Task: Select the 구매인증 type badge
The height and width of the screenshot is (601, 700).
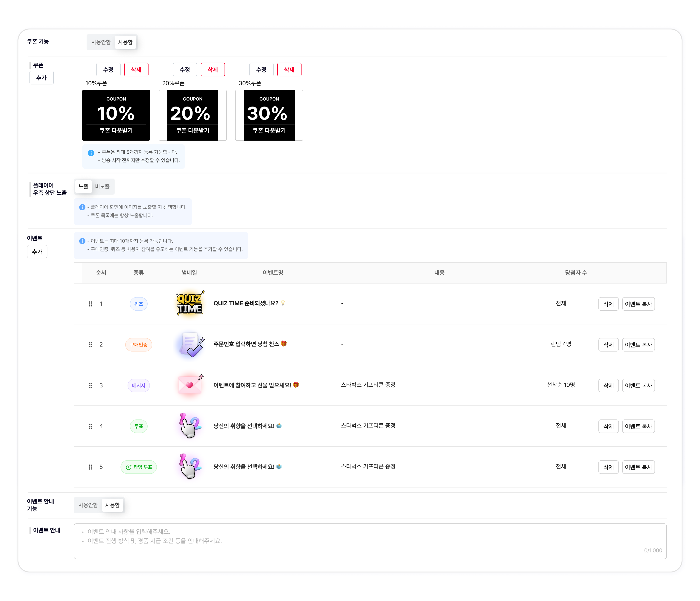Action: (x=139, y=345)
